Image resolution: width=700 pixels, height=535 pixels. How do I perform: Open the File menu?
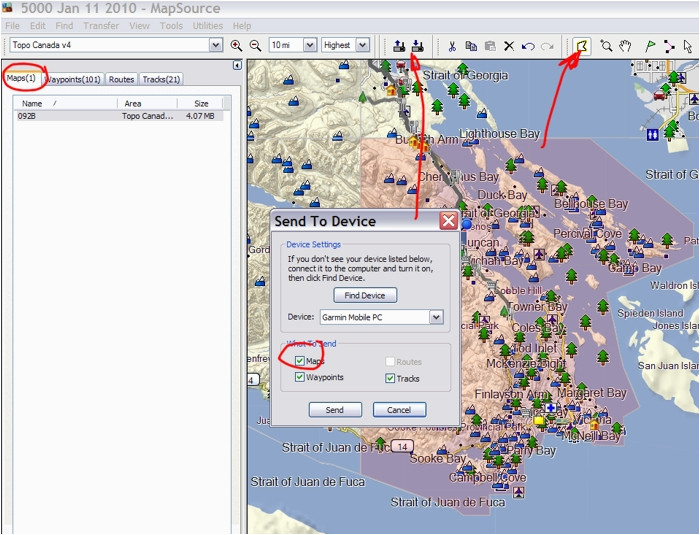click(12, 26)
